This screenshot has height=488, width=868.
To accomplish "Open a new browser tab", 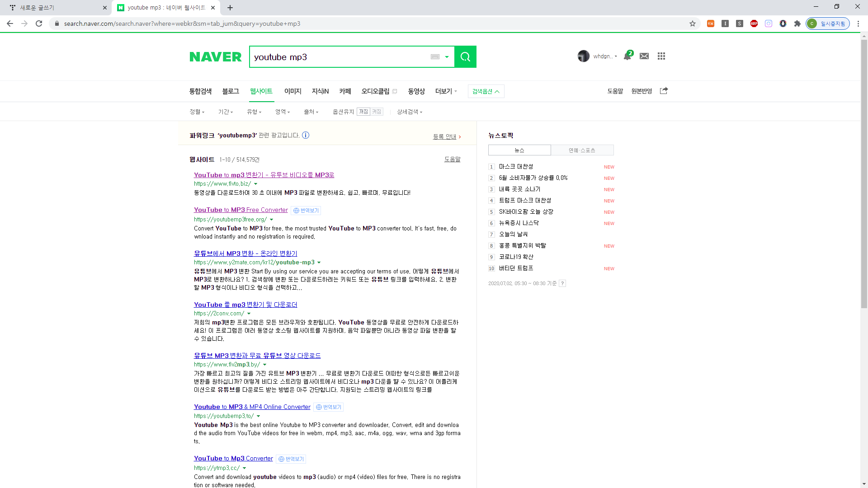I will [230, 8].
